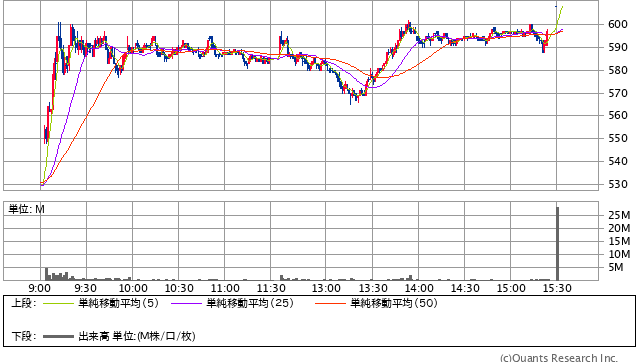The image size is (638, 362).
Task: Click the 15M volume axis label
Action: point(619,241)
